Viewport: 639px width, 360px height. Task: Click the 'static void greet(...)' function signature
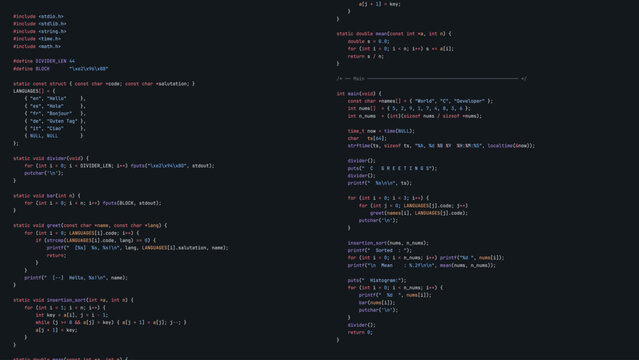click(x=90, y=225)
